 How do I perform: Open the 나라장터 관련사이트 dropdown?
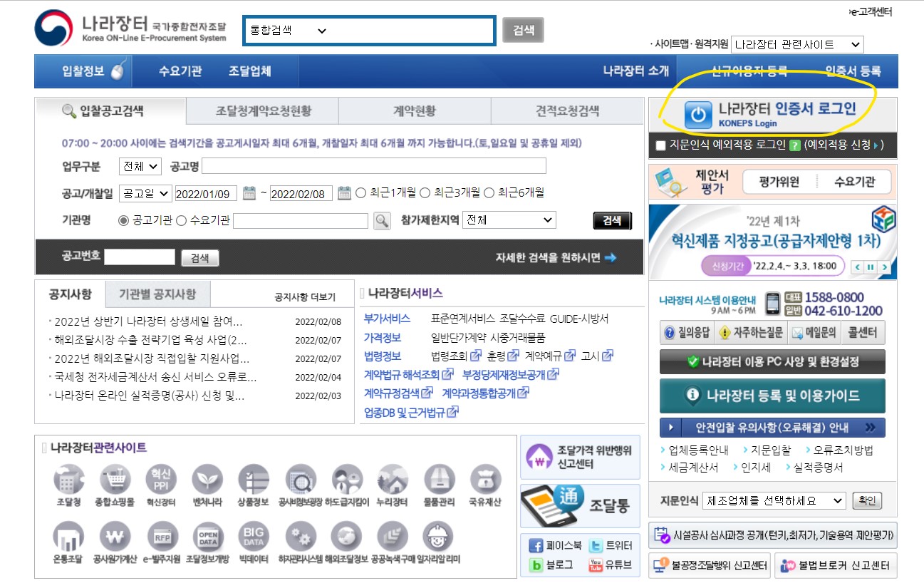(797, 45)
